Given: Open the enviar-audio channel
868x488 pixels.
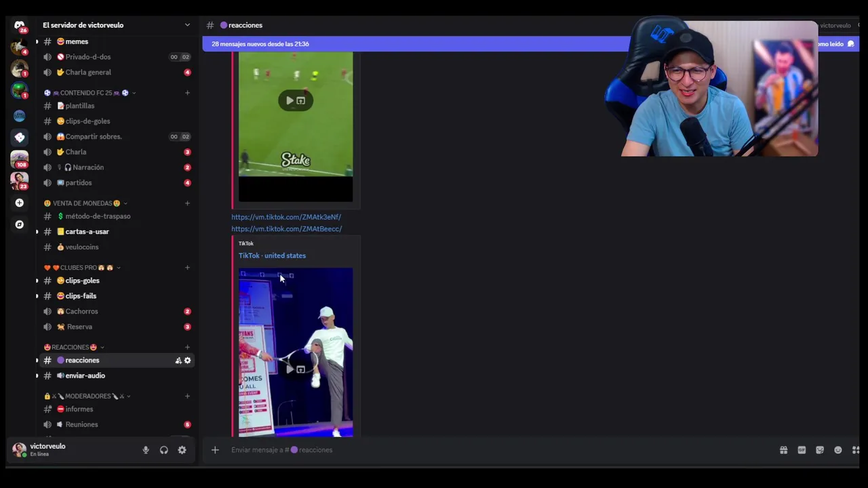Looking at the screenshot, I should click(x=117, y=375).
